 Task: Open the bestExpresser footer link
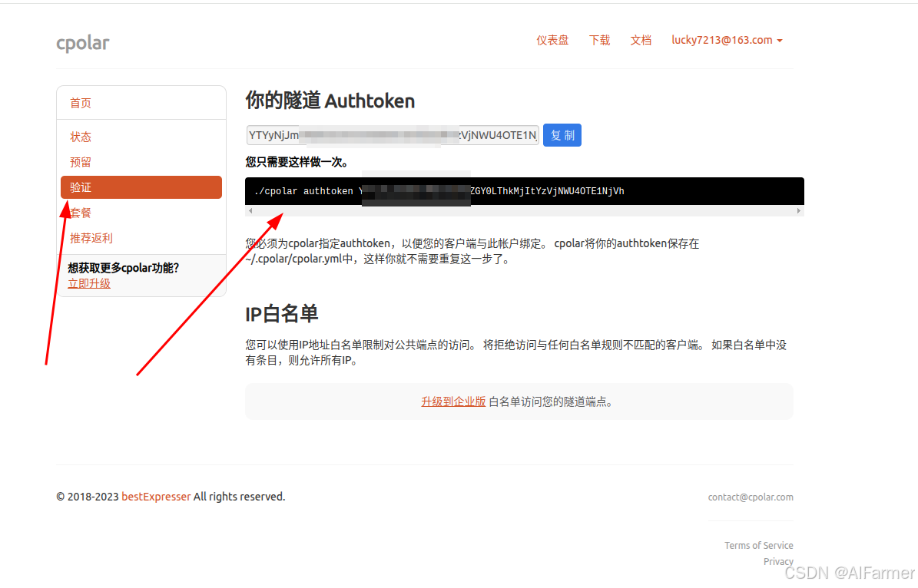point(156,497)
